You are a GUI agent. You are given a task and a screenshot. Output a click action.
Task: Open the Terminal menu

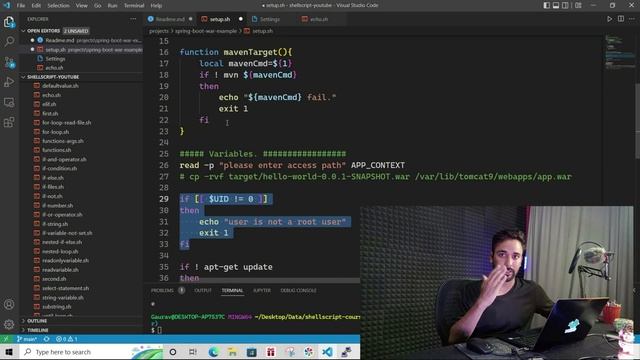[x=134, y=5]
